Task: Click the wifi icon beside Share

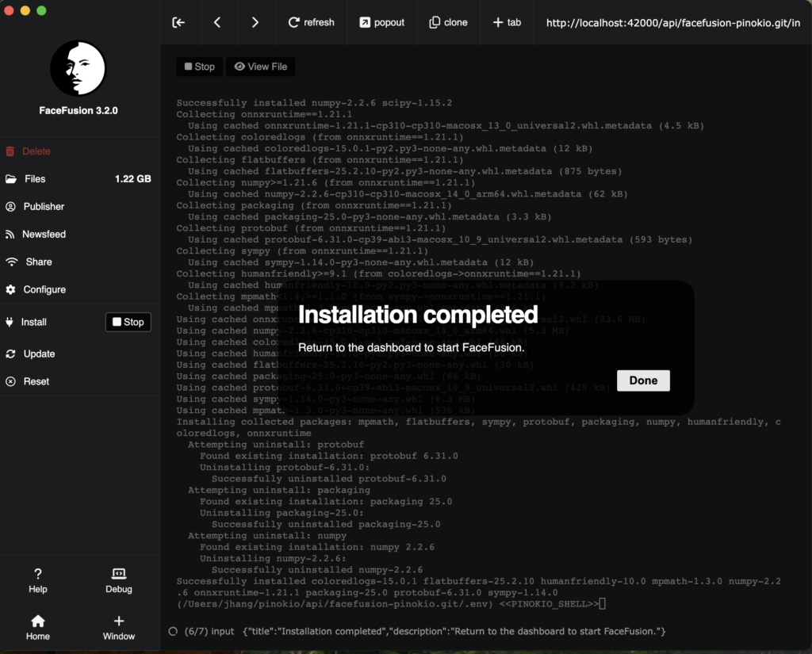Action: (x=11, y=262)
